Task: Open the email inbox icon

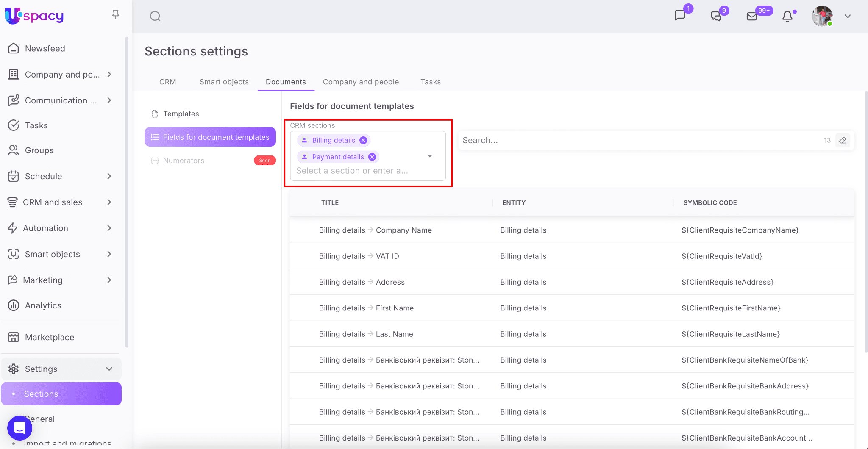Action: point(751,17)
